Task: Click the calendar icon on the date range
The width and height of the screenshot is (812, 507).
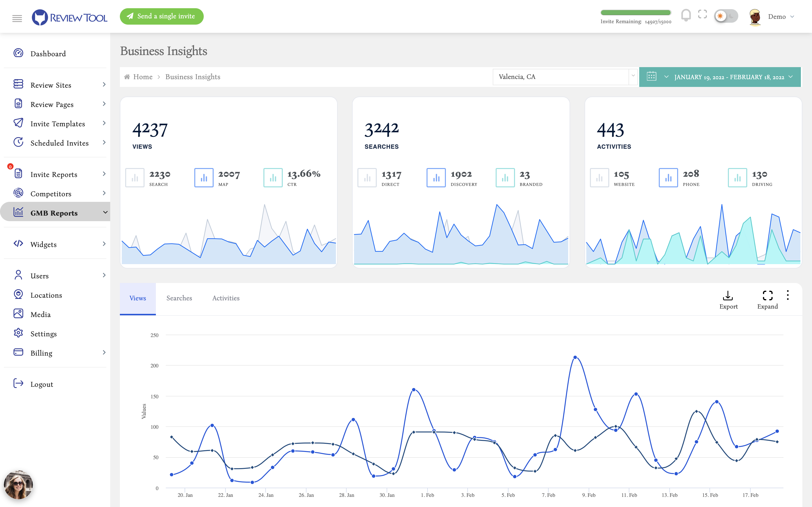Action: tap(651, 77)
